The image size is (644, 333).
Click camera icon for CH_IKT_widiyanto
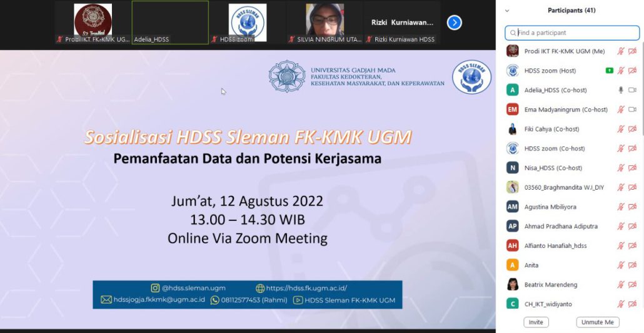[x=632, y=304]
